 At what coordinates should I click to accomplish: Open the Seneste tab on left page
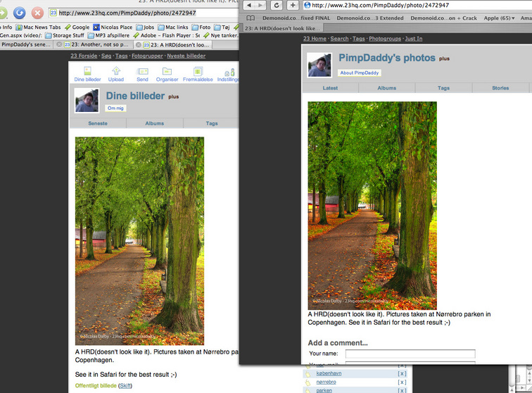pyautogui.click(x=98, y=123)
